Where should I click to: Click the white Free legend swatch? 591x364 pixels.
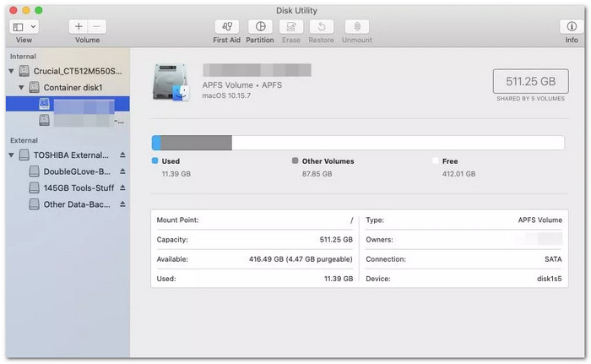[436, 160]
